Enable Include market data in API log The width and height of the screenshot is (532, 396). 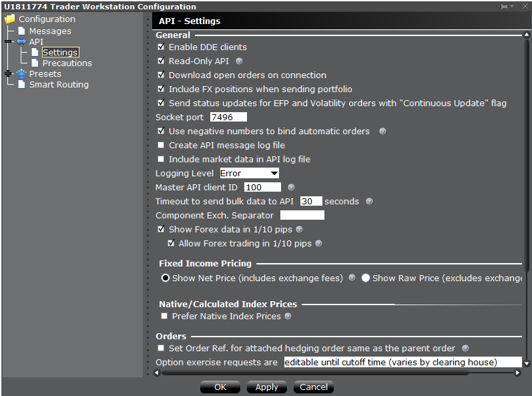(161, 159)
